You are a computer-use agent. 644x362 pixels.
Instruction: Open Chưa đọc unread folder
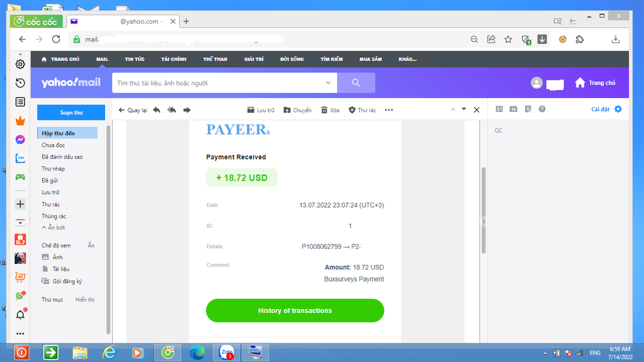53,145
